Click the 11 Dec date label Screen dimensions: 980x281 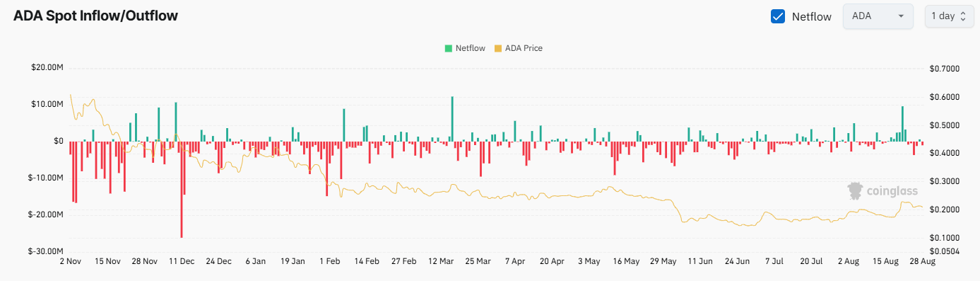pos(182,261)
